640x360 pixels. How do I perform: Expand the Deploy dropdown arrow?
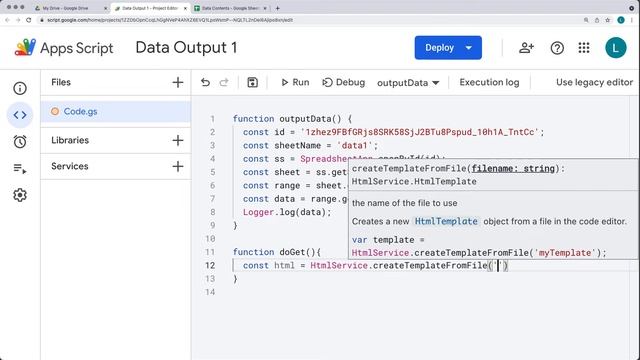469,48
